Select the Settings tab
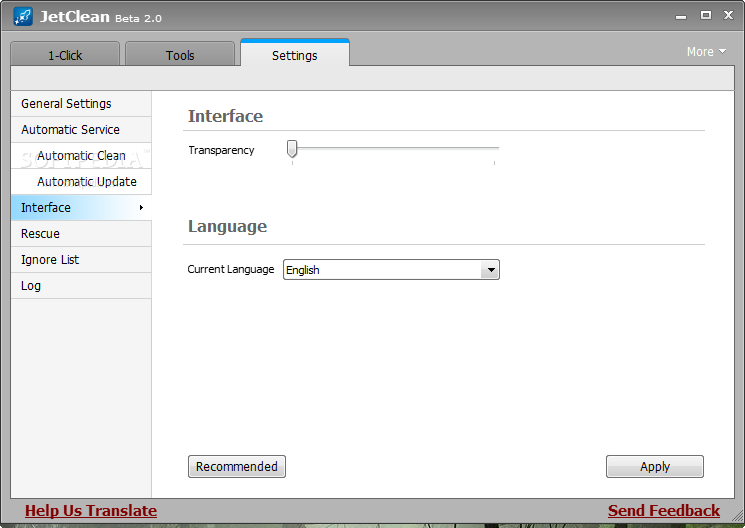The image size is (745, 528). tap(295, 53)
